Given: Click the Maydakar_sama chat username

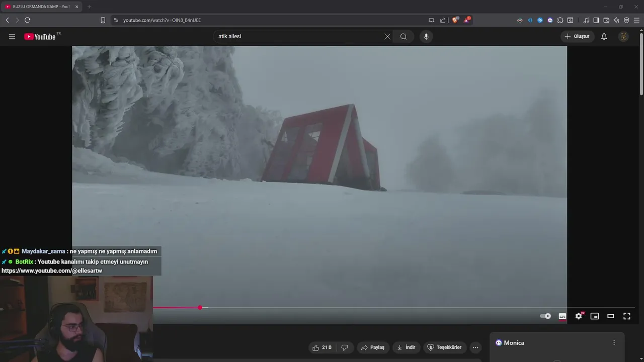Looking at the screenshot, I should coord(43,251).
